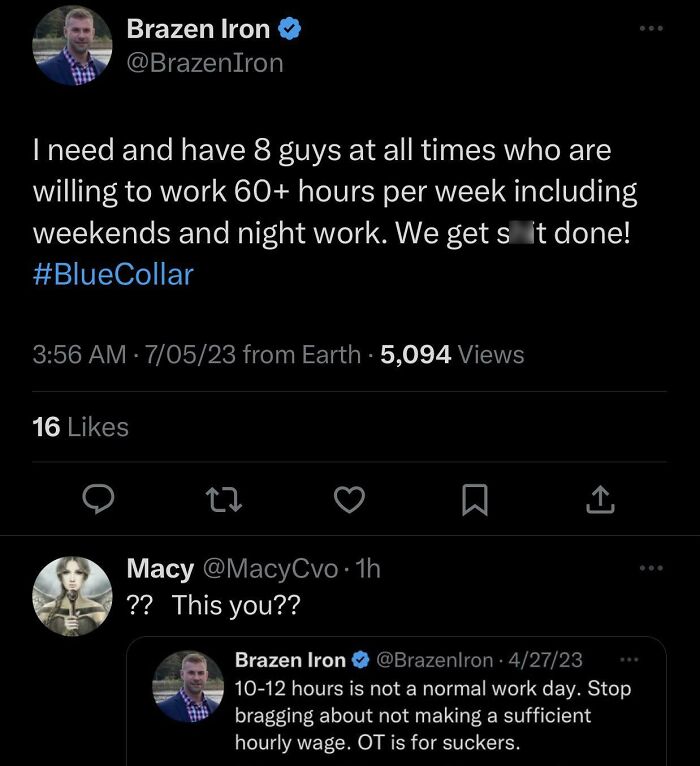Open the #BlueCollar hashtag
The width and height of the screenshot is (700, 766).
[x=113, y=273]
